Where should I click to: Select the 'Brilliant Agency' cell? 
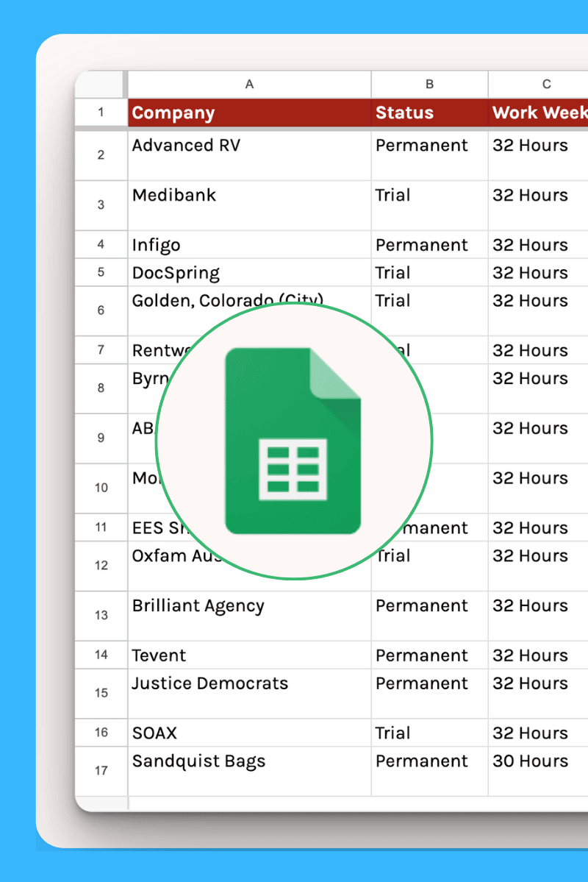point(250,616)
